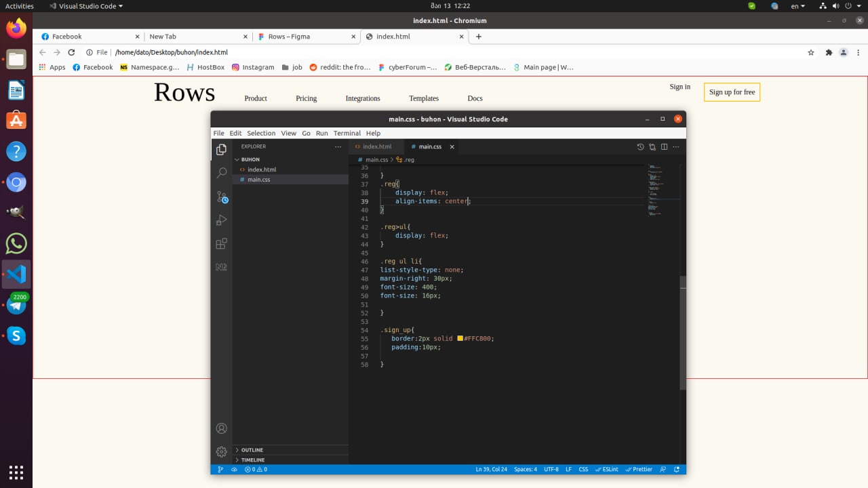Image resolution: width=868 pixels, height=488 pixels.
Task: Open WhatsApp from the dock
Action: 16,243
